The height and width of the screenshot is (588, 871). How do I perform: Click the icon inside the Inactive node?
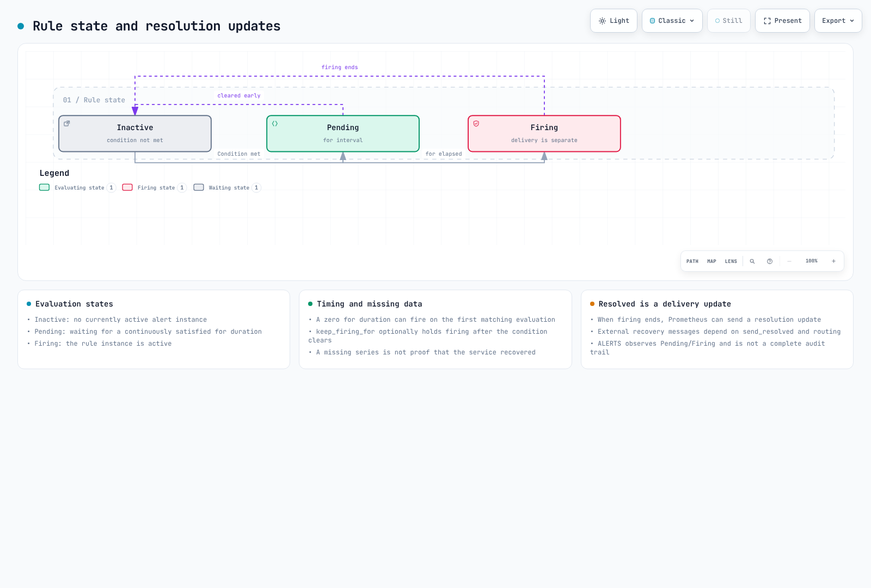(67, 124)
